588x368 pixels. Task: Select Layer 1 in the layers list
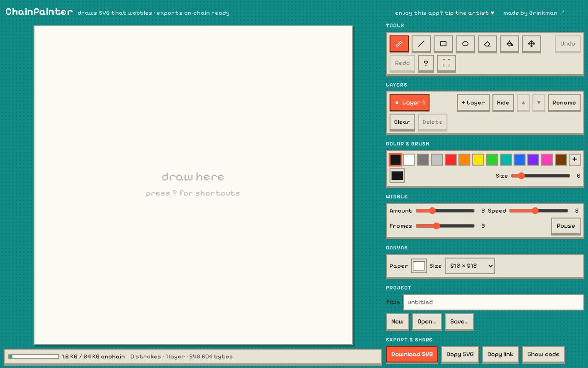point(410,103)
